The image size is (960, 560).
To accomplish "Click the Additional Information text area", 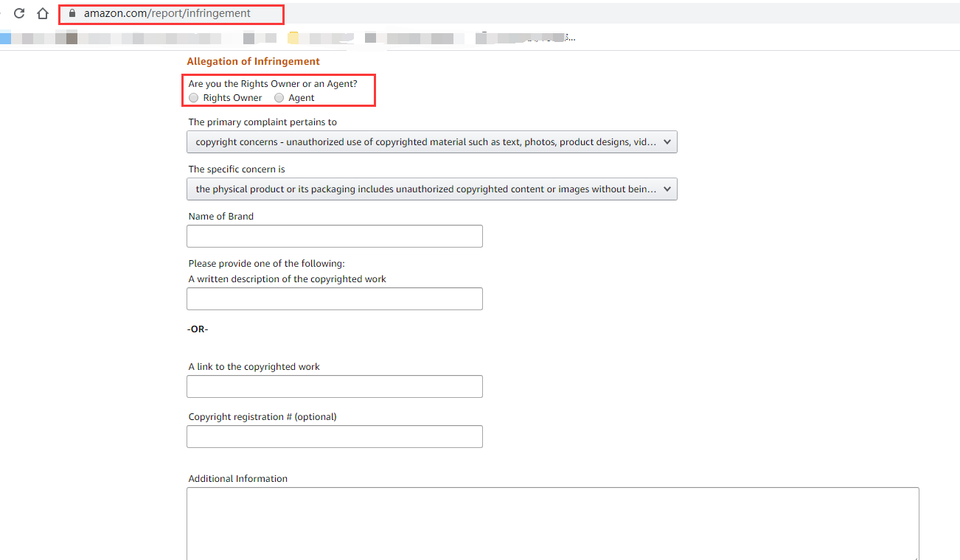I will pyautogui.click(x=553, y=524).
